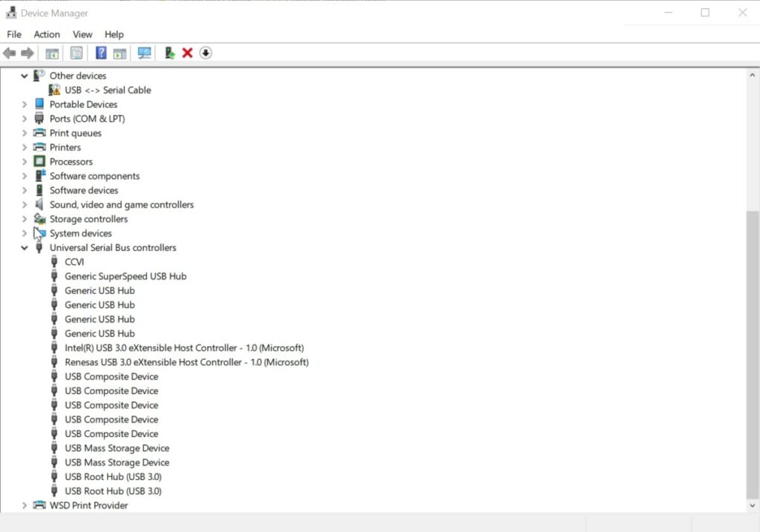Image resolution: width=760 pixels, height=532 pixels.
Task: Select Intel(R) USB 3.0 eXtensible Host Controller
Action: tap(184, 348)
